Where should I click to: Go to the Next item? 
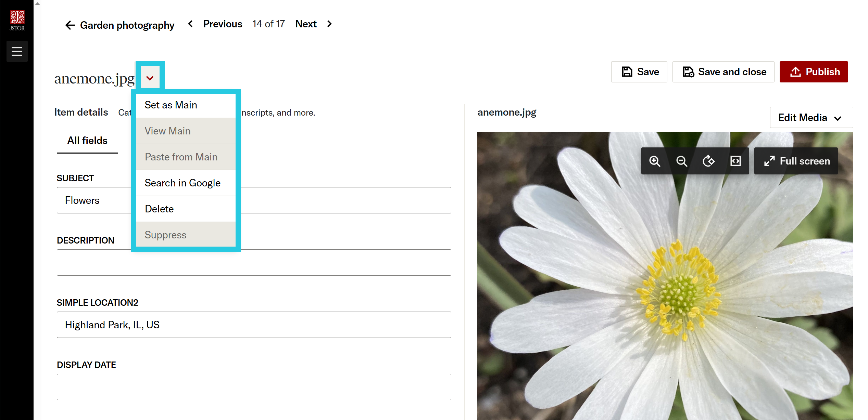[306, 24]
